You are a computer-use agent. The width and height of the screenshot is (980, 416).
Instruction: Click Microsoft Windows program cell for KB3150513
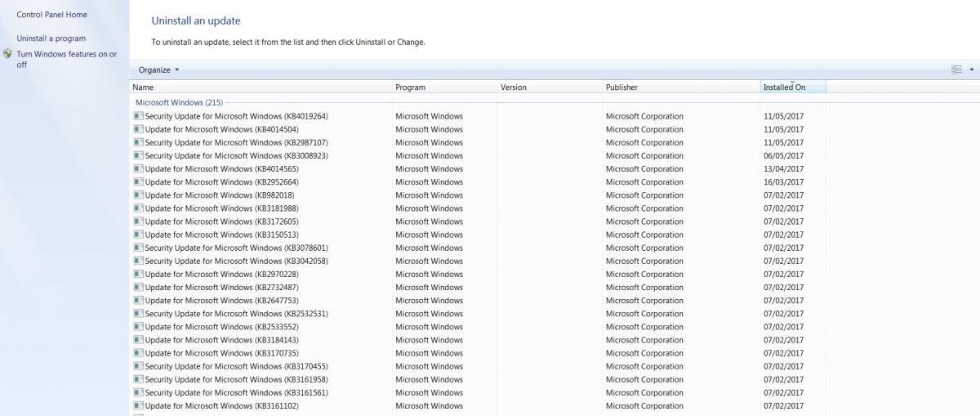tap(429, 234)
